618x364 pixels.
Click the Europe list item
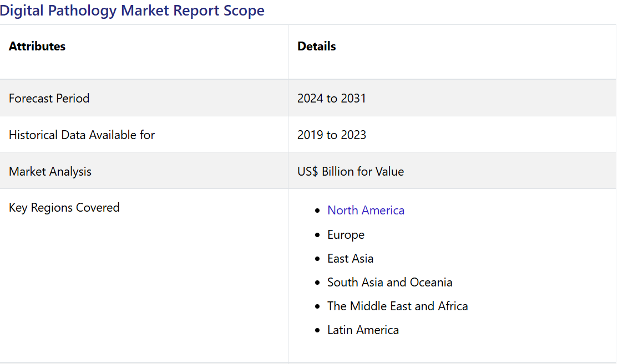tap(346, 235)
